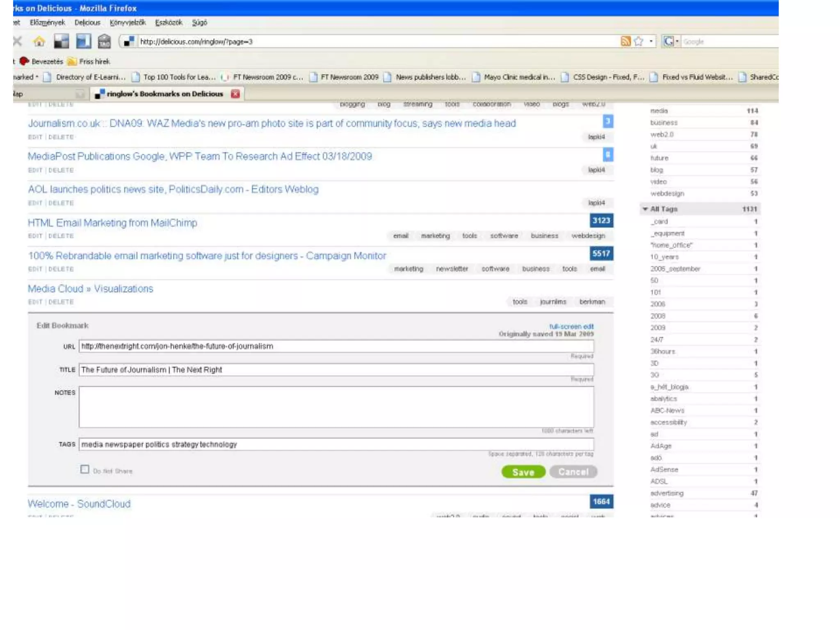
Task: Click the Google search engine icon
Action: (x=668, y=41)
